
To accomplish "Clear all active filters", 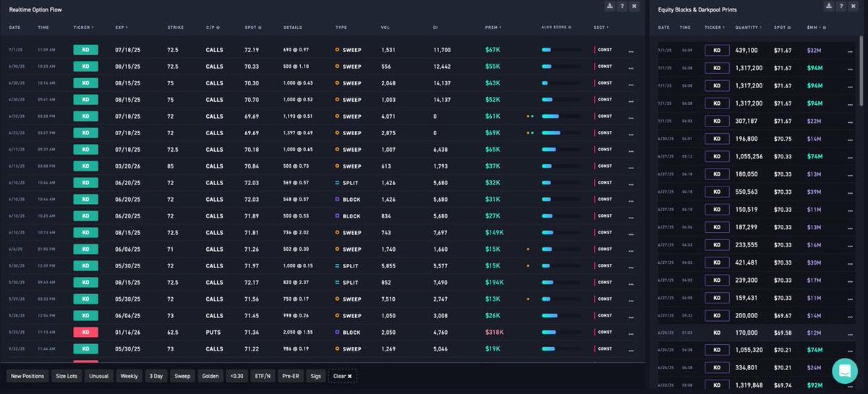I will point(342,376).
